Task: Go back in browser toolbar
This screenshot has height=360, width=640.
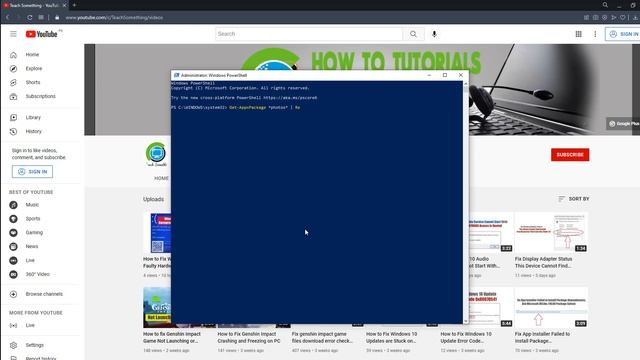Action: tap(8, 18)
